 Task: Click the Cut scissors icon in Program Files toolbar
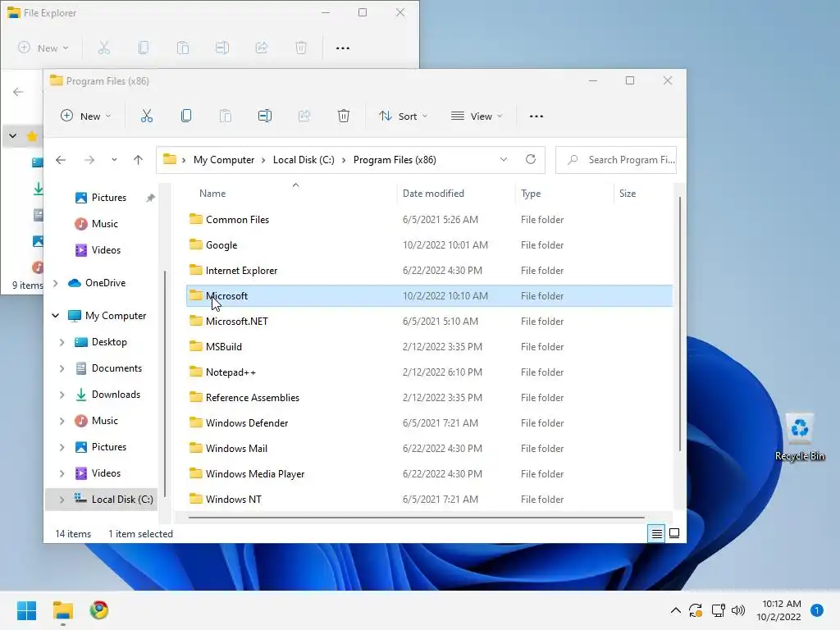[x=147, y=116]
